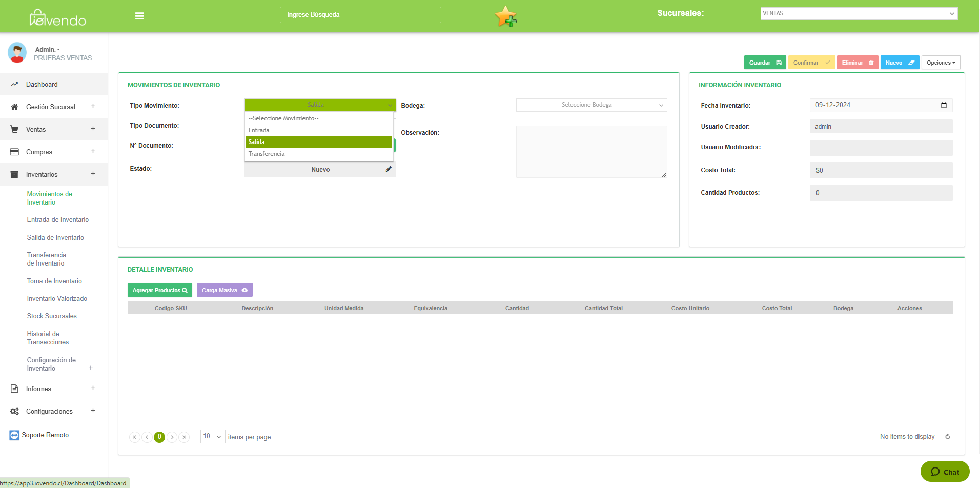Open the Sucursales VENTAS dropdown
The image size is (980, 488).
(859, 13)
